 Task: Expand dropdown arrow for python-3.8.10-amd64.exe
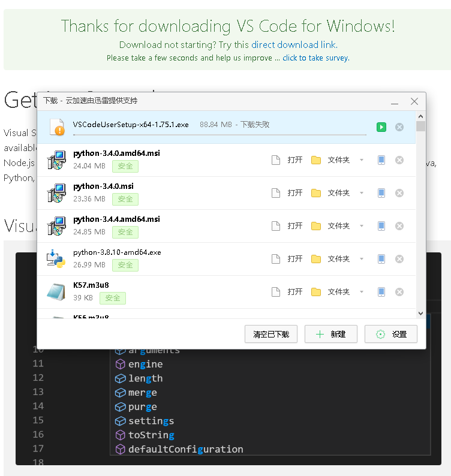tap(362, 259)
